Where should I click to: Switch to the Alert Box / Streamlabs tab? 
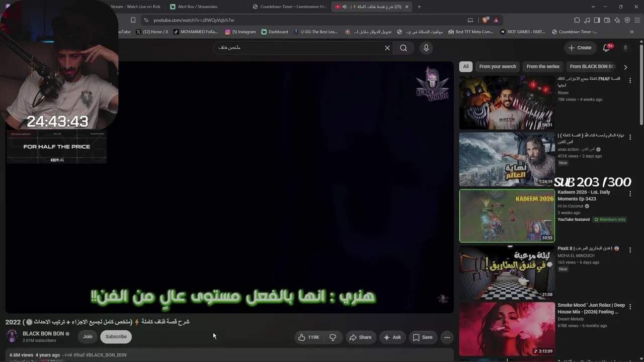(206, 7)
